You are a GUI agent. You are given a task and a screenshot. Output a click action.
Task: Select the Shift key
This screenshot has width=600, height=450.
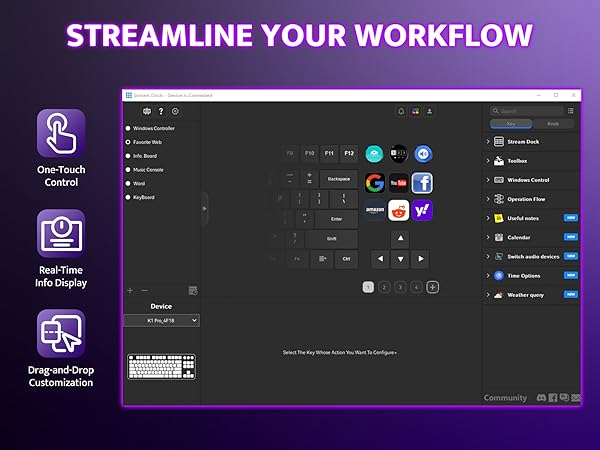[331, 239]
